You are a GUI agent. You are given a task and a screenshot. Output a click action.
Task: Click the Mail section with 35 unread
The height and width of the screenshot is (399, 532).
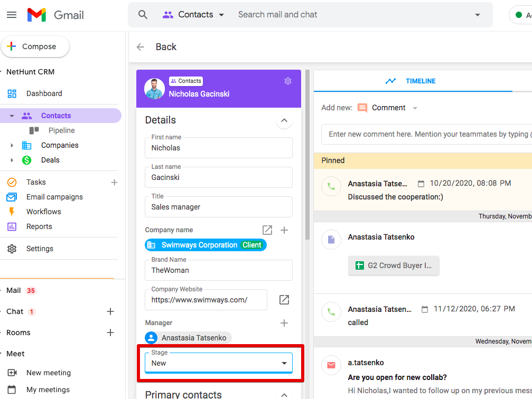(21, 290)
